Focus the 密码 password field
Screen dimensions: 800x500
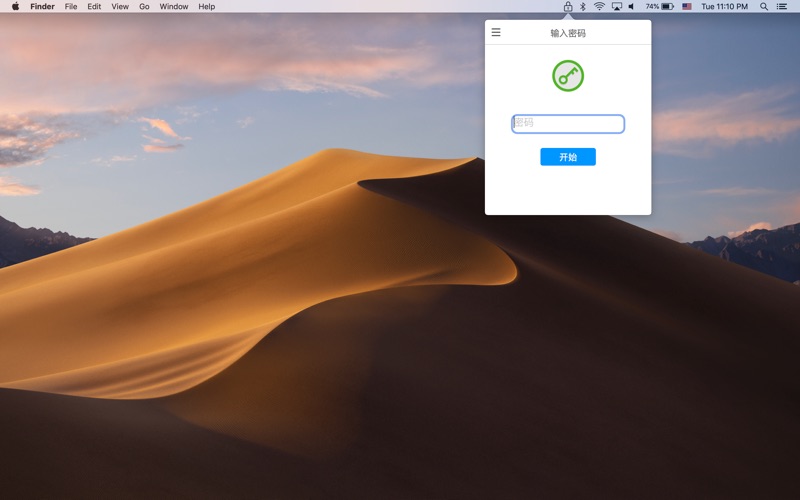pos(568,124)
